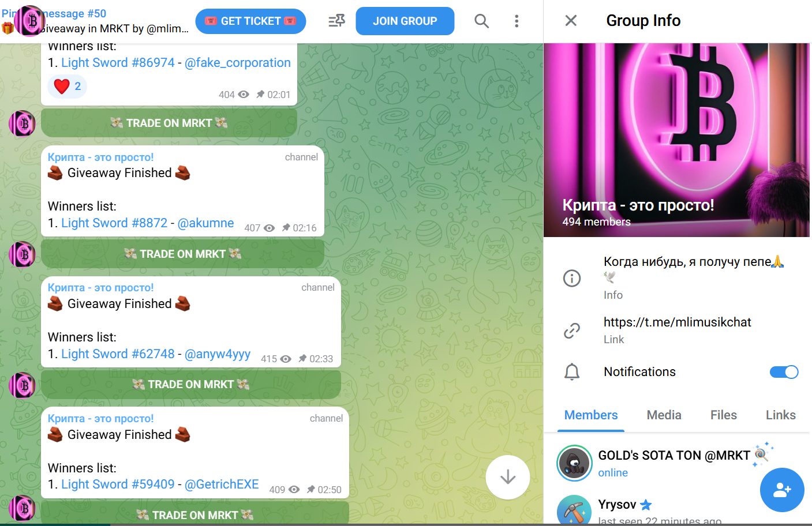The height and width of the screenshot is (526, 812).
Task: Open avatar of GOLD's SOTA TON @MRKT member
Action: 574,463
